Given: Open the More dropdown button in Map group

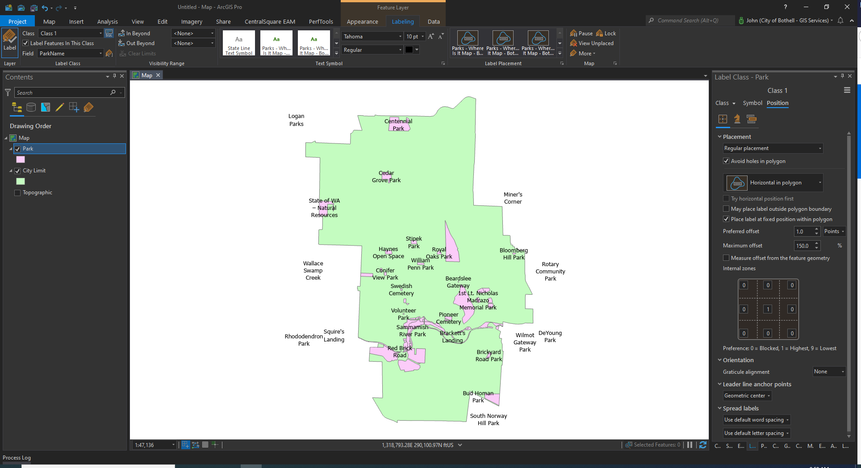Looking at the screenshot, I should (x=584, y=53).
